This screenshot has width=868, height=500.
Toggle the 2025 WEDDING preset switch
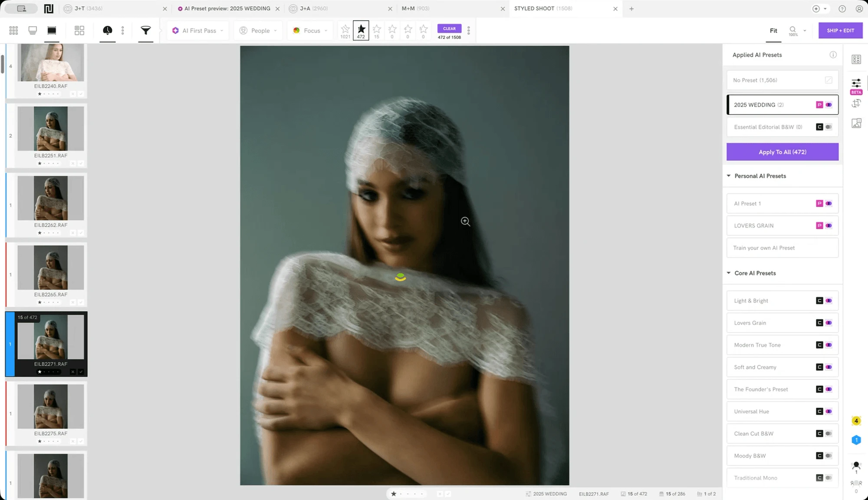point(829,105)
